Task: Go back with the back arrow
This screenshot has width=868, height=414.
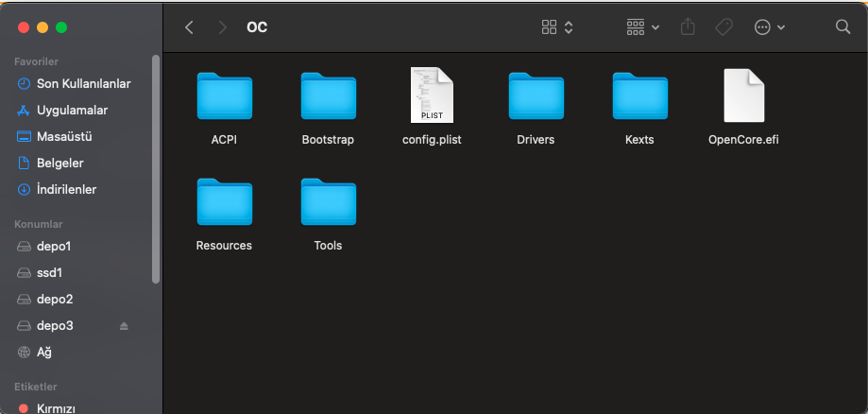Action: pyautogui.click(x=190, y=27)
